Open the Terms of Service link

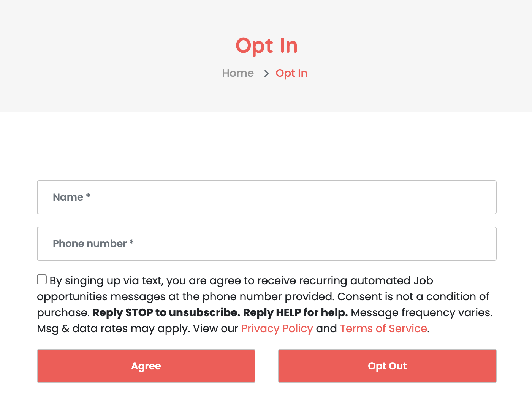click(x=383, y=328)
